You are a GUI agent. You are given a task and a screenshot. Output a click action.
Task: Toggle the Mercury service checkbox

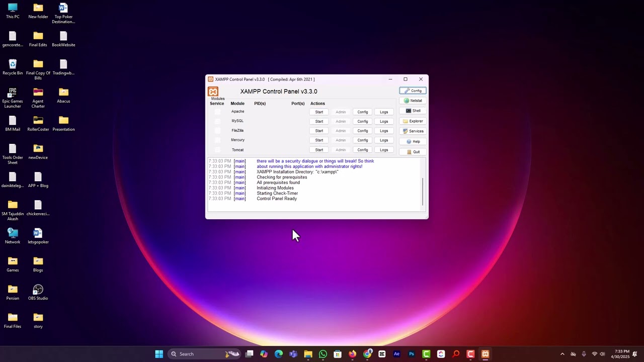(217, 140)
